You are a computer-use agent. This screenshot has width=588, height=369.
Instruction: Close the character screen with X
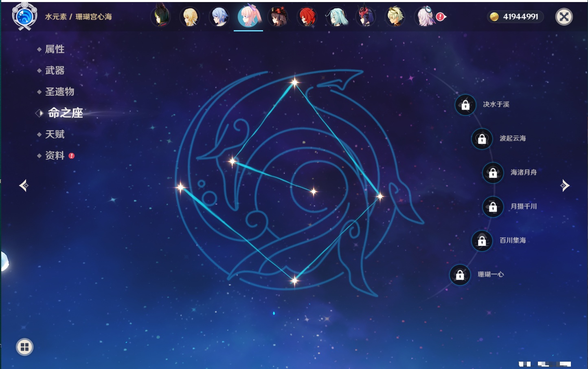click(564, 17)
